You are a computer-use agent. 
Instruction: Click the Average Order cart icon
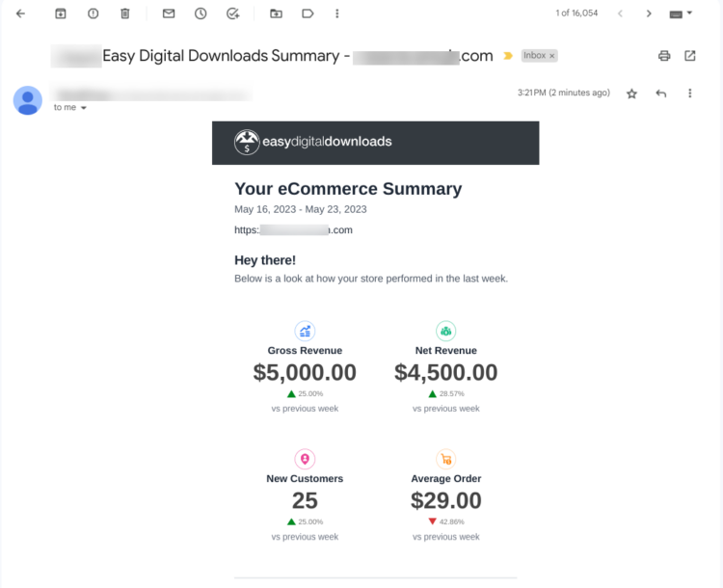pyautogui.click(x=446, y=459)
